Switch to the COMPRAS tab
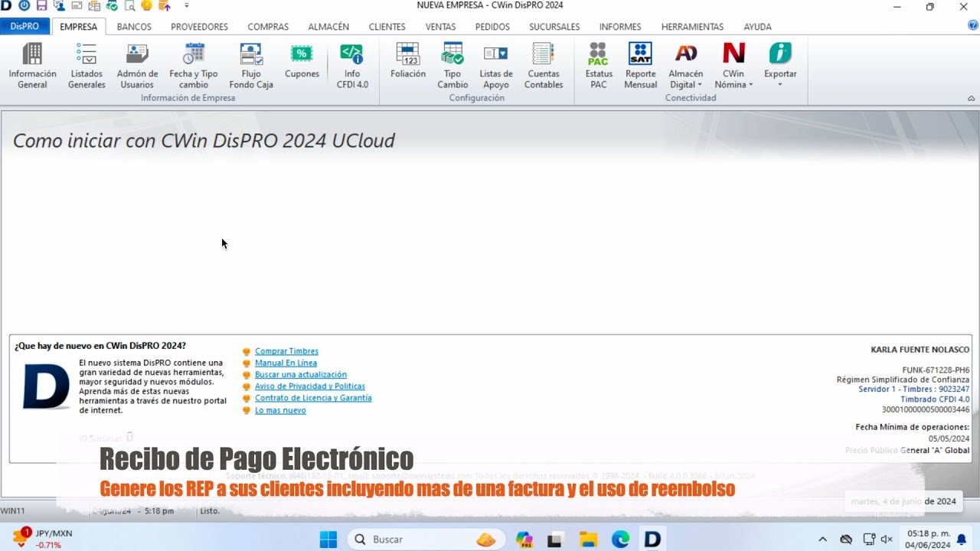The image size is (980, 551). point(268,27)
